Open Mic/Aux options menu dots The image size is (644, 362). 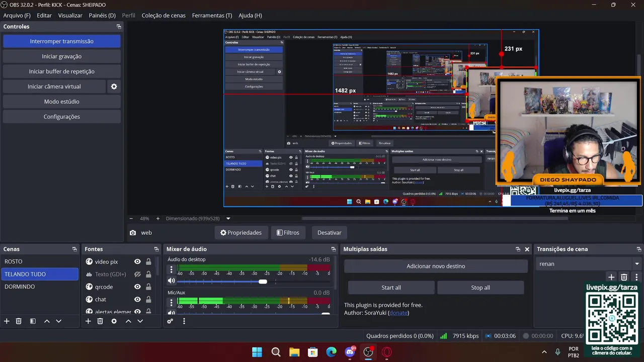coord(171,302)
